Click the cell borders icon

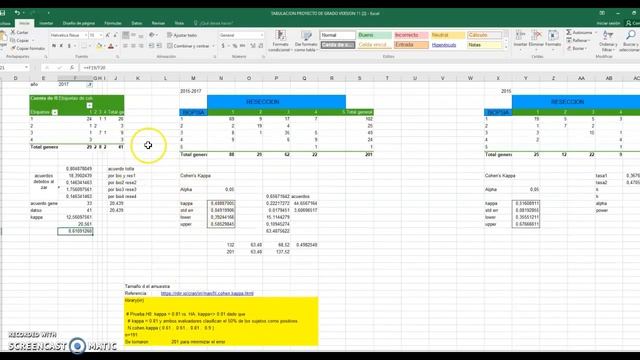(x=83, y=46)
